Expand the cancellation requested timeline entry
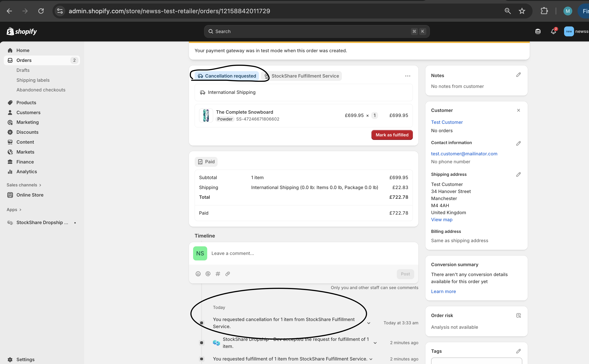The width and height of the screenshot is (589, 364). coord(369,323)
